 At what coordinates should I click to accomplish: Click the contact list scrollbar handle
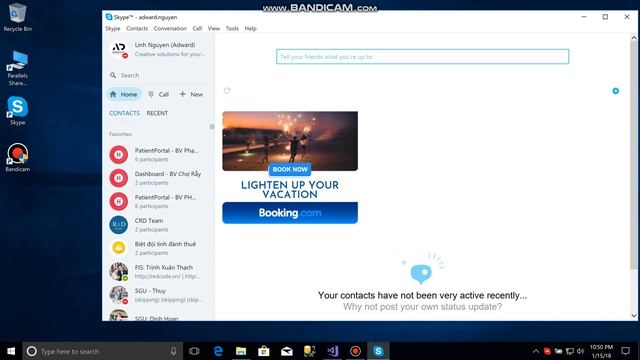(212, 127)
